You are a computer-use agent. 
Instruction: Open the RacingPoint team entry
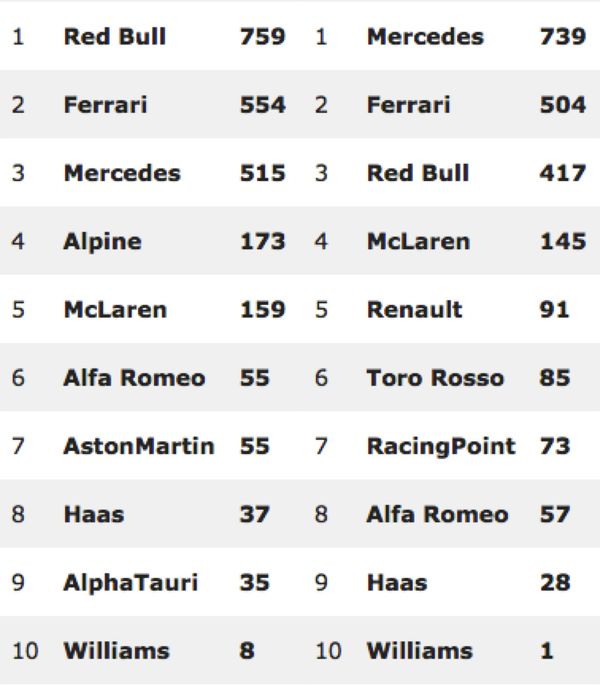[x=441, y=446]
